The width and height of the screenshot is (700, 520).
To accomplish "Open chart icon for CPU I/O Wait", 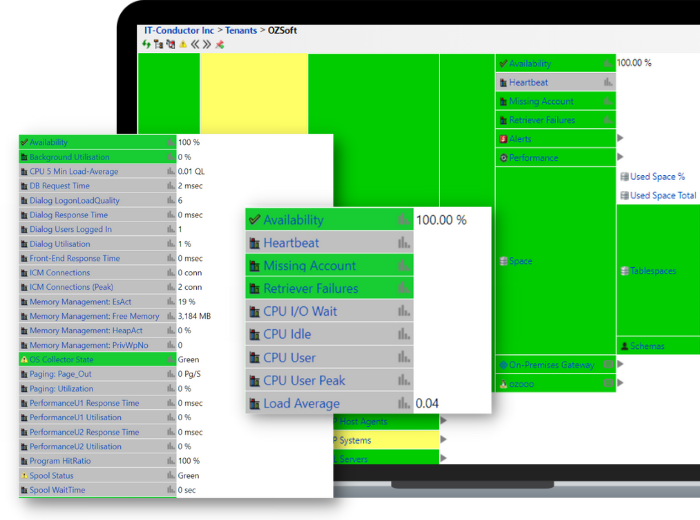I will 404,311.
